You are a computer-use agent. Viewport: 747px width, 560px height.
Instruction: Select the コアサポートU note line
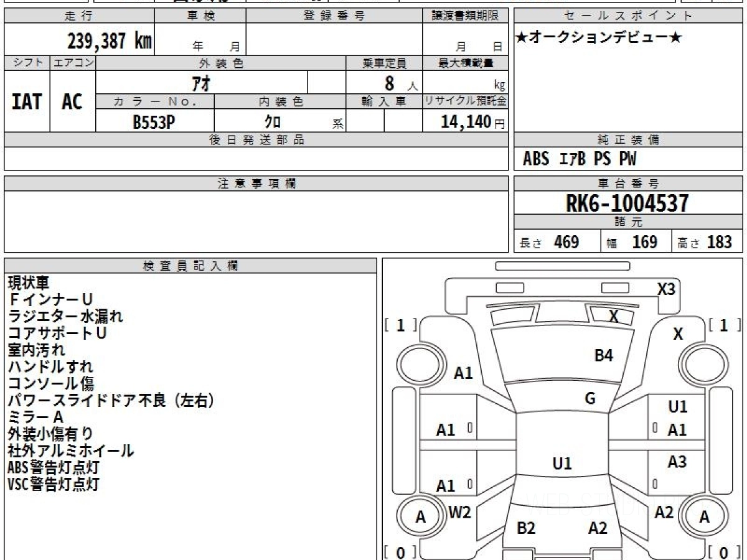tap(57, 333)
